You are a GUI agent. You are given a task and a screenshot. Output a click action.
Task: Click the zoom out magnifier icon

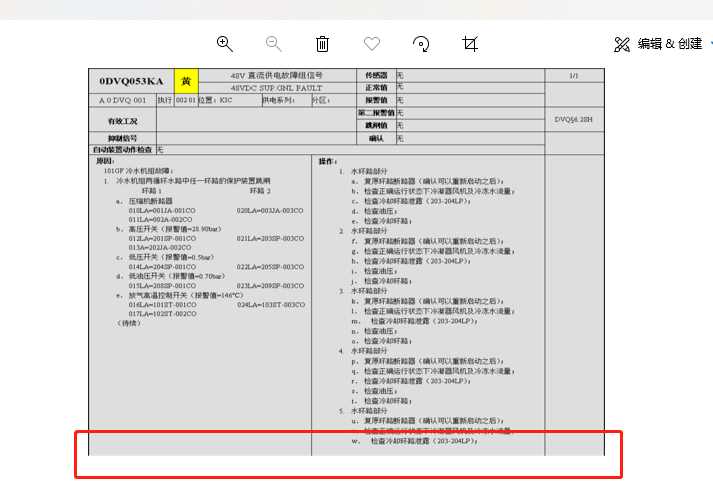(x=273, y=44)
